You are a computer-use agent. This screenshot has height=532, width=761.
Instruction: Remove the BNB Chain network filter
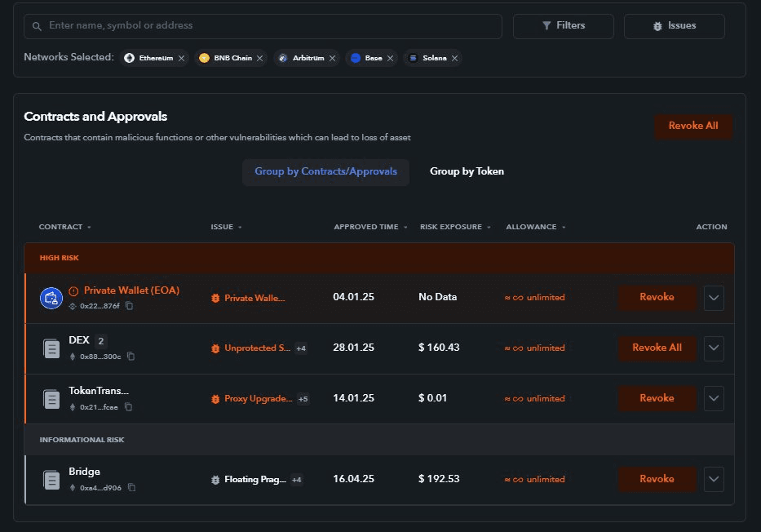coord(260,58)
